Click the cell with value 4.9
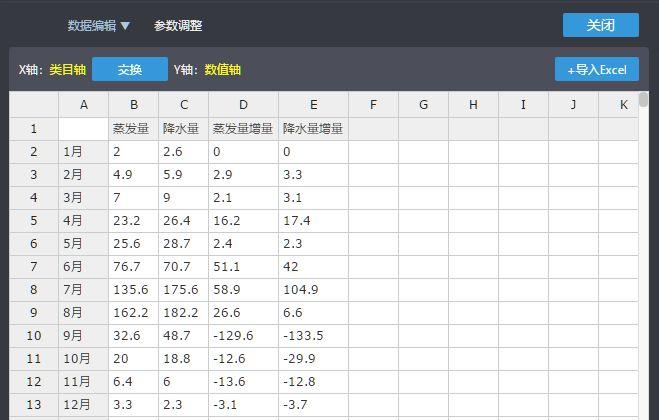The image size is (659, 420). click(134, 174)
